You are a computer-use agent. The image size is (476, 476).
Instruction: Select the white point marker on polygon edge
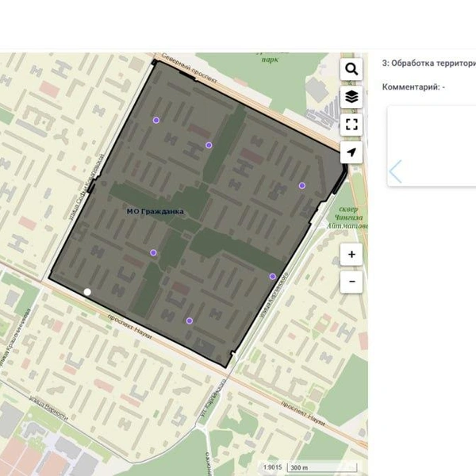click(x=87, y=292)
